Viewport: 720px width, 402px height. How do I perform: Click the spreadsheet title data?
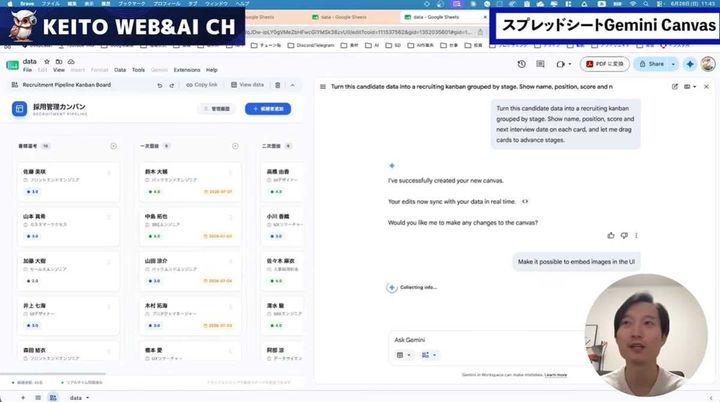point(29,61)
